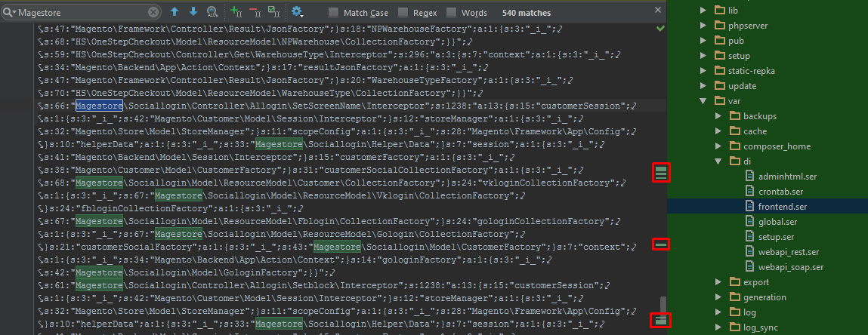The height and width of the screenshot is (335, 868).
Task: Select the update folder label
Action: 743,86
